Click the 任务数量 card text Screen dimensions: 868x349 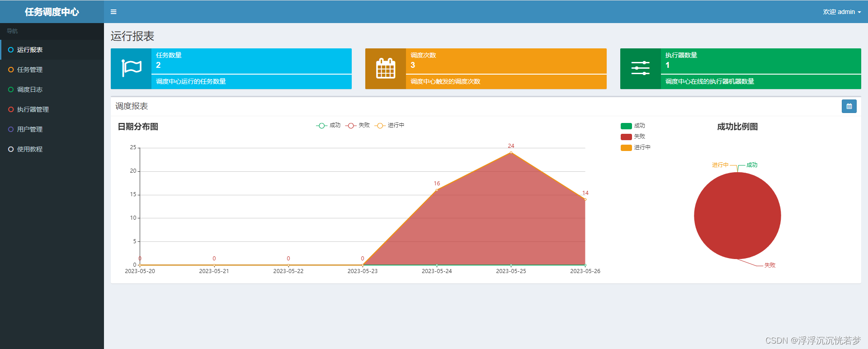169,55
